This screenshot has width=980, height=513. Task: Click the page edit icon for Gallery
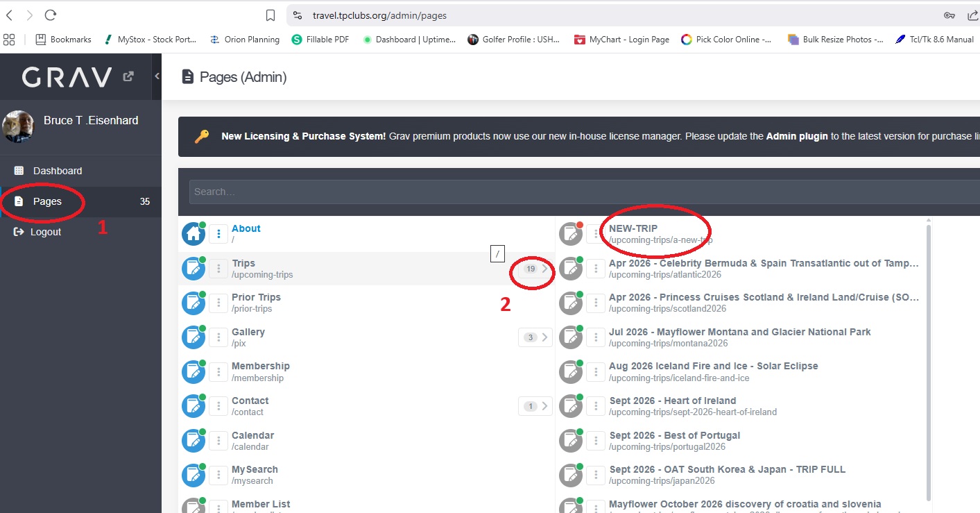(x=193, y=337)
